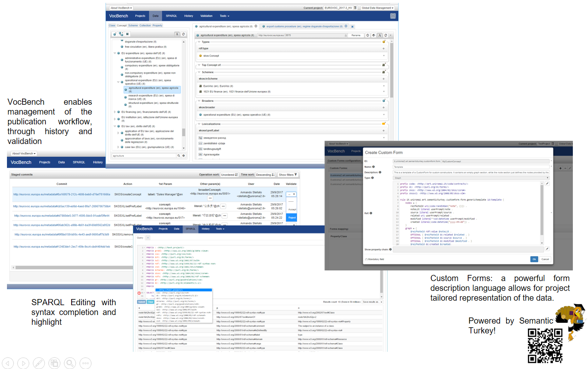Open the arrow menu on the skos:Concept row
This screenshot has width=588, height=369.
[x=384, y=56]
